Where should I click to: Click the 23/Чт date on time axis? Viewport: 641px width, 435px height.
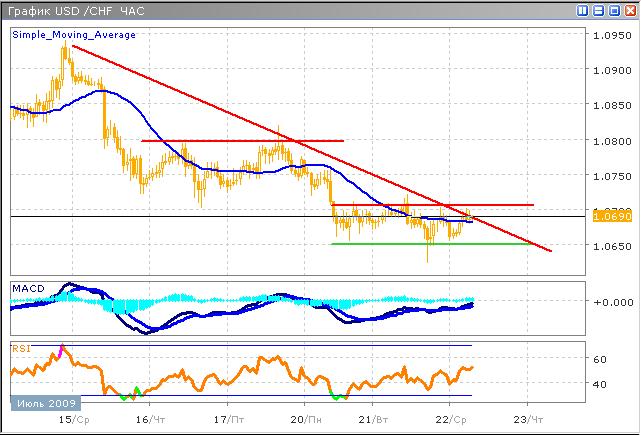(x=529, y=421)
